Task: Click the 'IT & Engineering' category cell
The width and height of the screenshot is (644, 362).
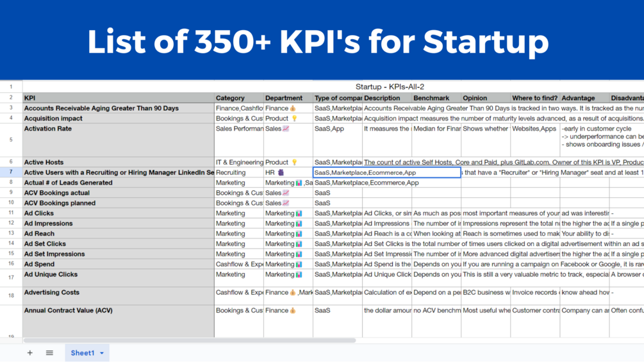Action: pos(239,162)
